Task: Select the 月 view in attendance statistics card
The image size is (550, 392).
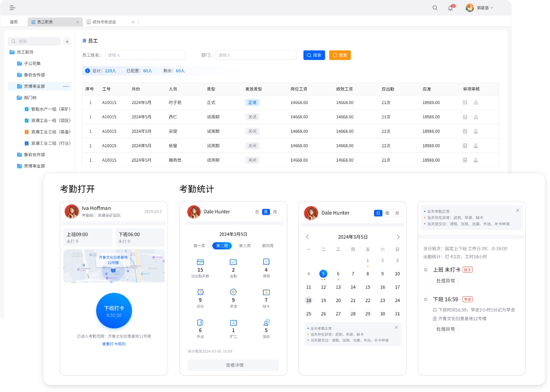Action: pyautogui.click(x=275, y=212)
